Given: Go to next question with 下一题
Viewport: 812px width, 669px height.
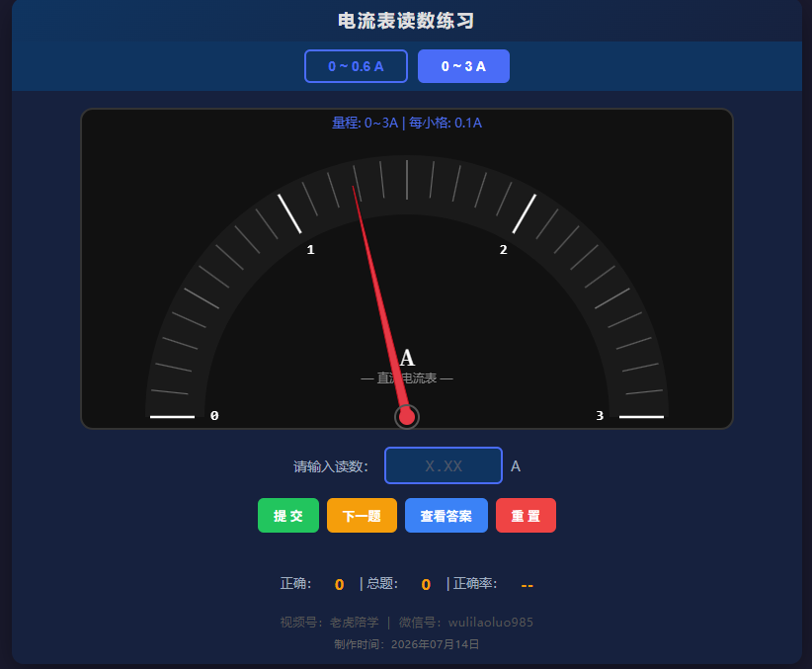Looking at the screenshot, I should (362, 516).
